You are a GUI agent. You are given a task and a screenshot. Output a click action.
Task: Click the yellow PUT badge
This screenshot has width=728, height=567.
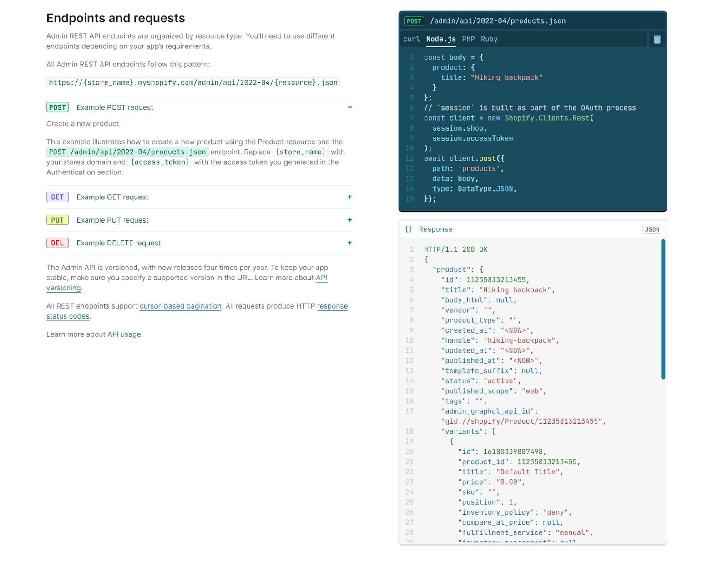coord(57,220)
